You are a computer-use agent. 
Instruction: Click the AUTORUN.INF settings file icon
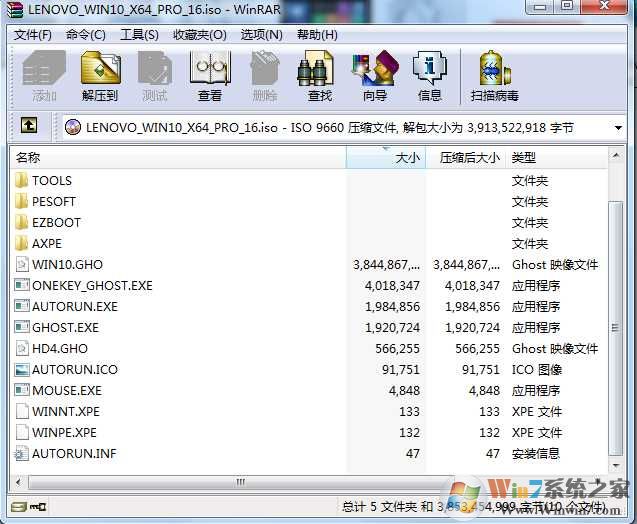tap(22, 453)
